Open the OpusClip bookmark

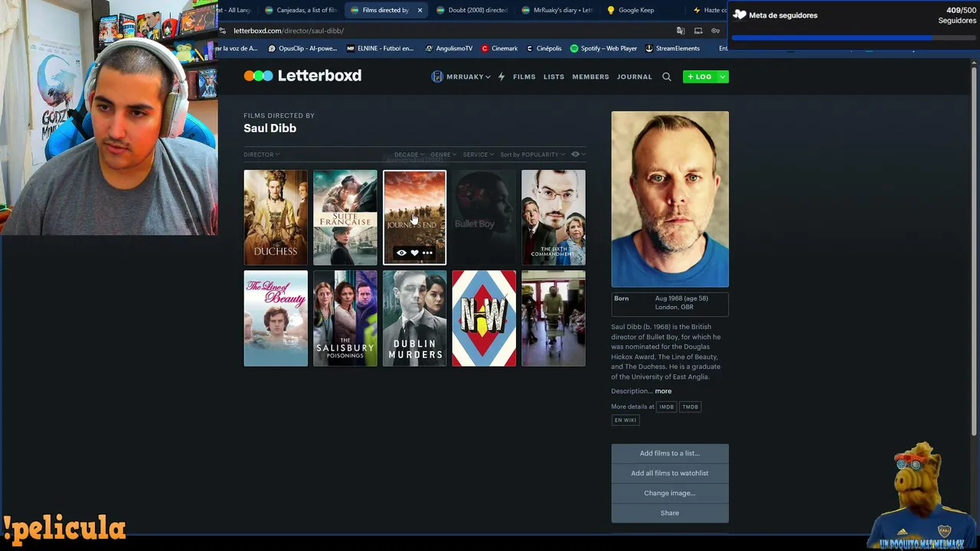point(302,48)
